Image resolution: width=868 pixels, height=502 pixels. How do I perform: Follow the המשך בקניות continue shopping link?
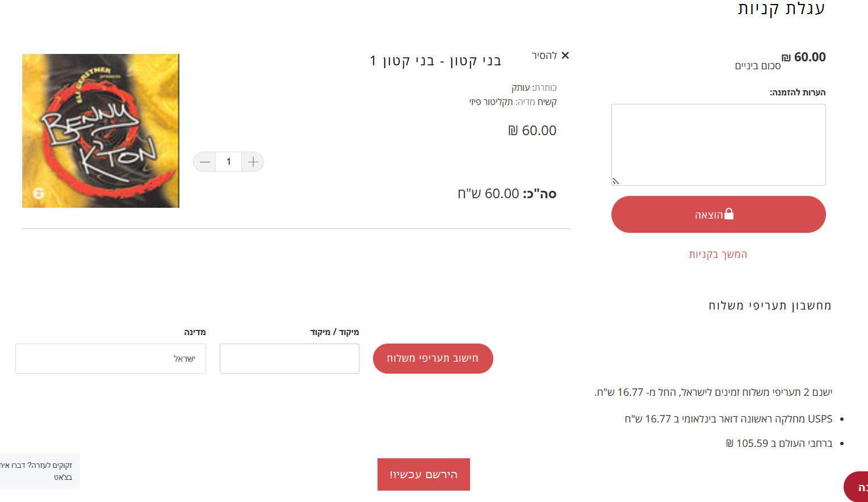(x=718, y=254)
